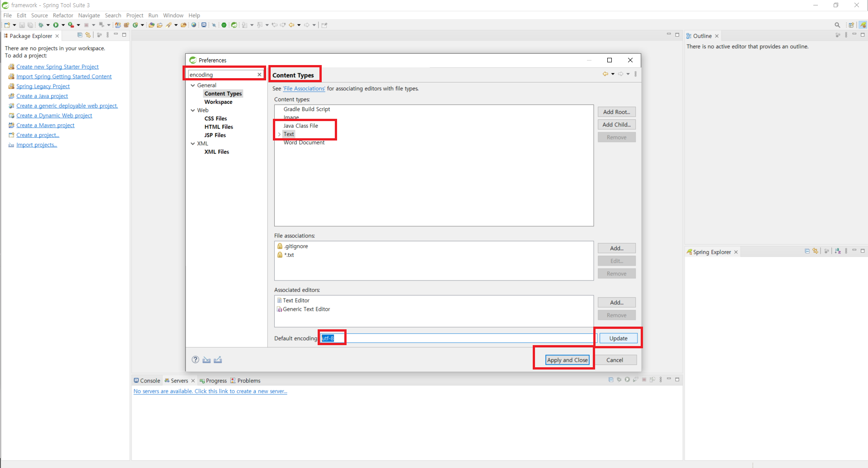Click the Start server icon in Servers view
The width and height of the screenshot is (868, 468).
click(627, 379)
